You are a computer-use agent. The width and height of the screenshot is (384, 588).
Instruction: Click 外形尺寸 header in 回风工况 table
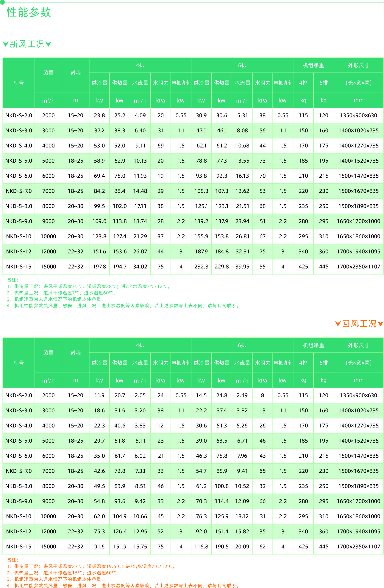click(x=358, y=345)
